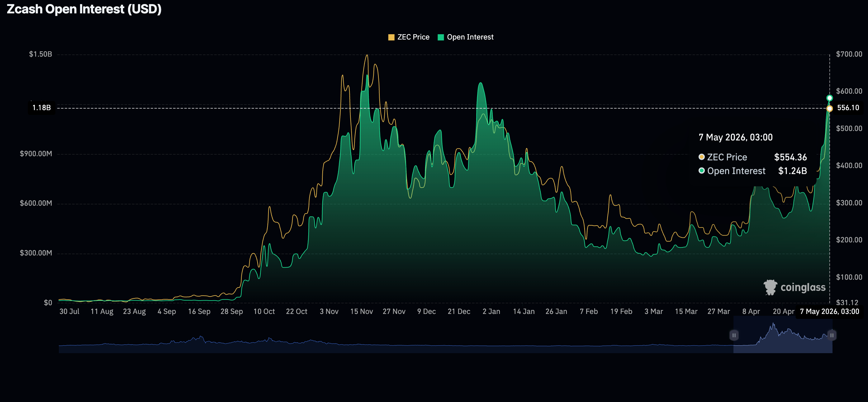
Task: Click the yellow ZEC Price data point marker
Action: click(830, 108)
